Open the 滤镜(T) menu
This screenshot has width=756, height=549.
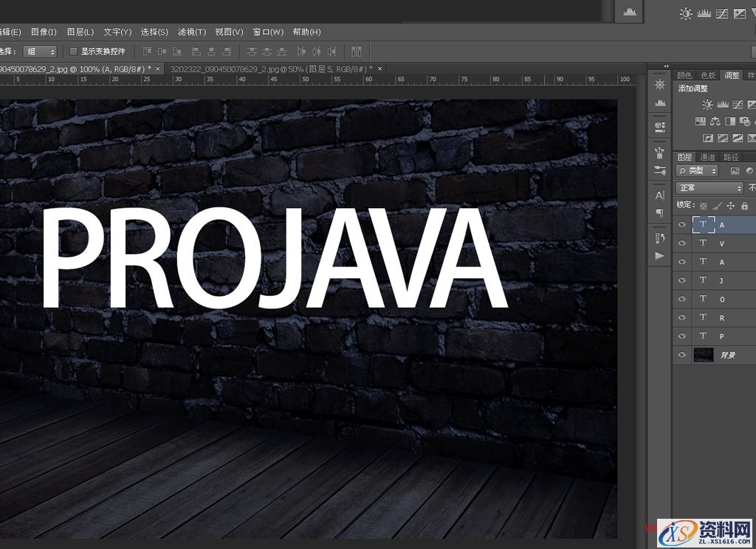point(192,32)
